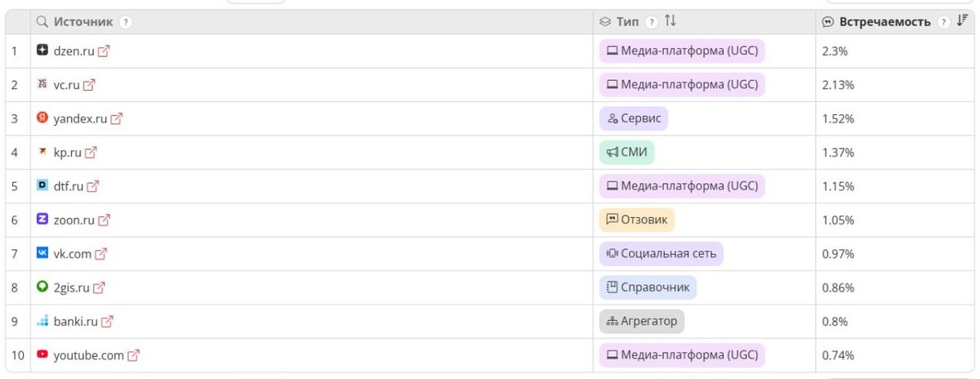Open external link icon next to 2gis.ru
The image size is (980, 379).
[x=99, y=288]
